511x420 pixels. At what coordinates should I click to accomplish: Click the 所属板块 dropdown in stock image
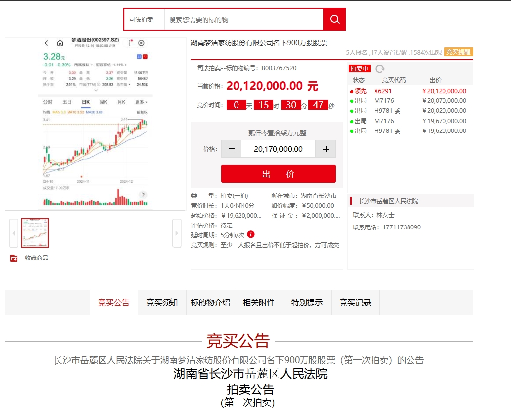(83, 65)
